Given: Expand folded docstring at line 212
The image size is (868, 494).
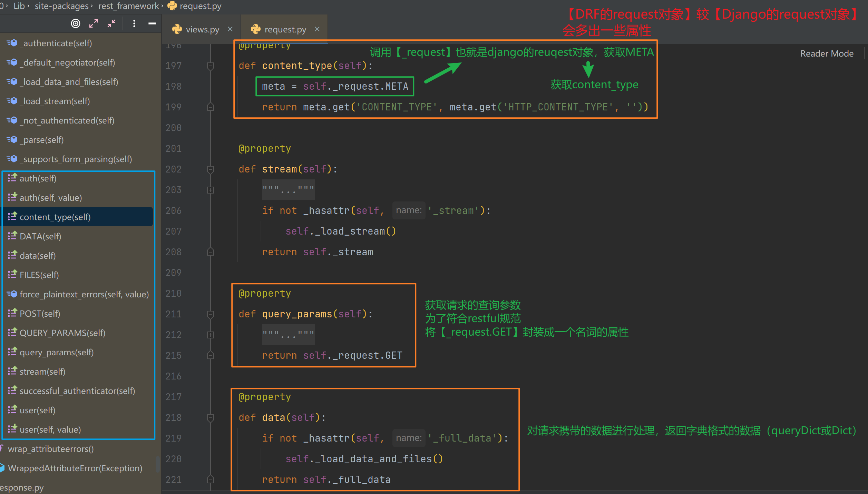Looking at the screenshot, I should click(x=210, y=335).
